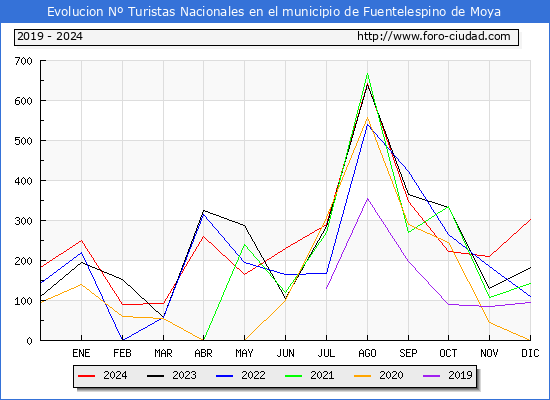Viewport: 550px width, 400px height.
Task: Select the 2019 legend label
Action: tap(460, 375)
